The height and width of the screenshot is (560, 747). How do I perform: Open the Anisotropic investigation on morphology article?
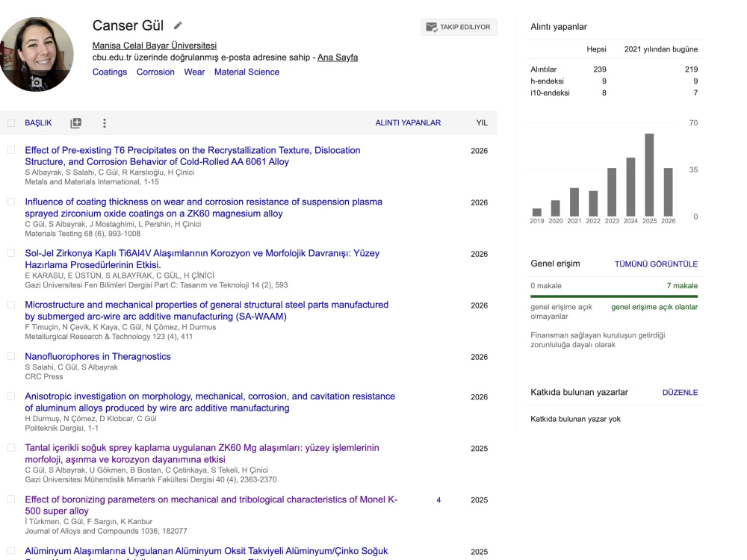click(210, 402)
